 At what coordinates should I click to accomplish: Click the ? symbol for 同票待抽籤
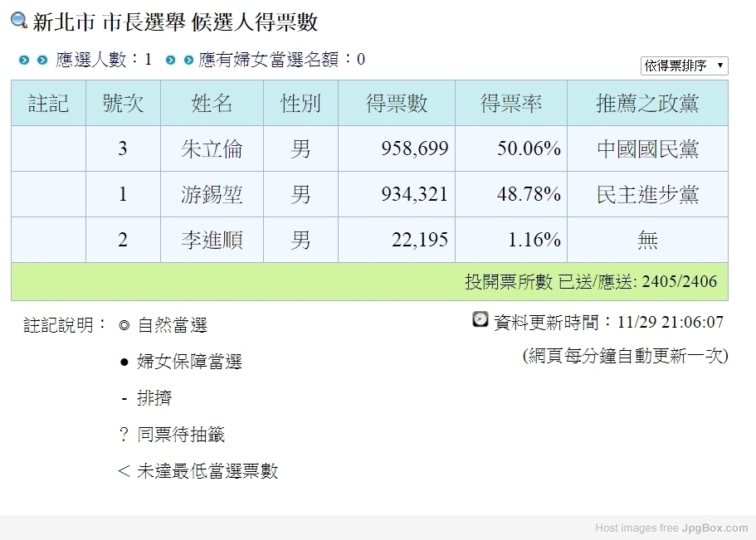click(x=124, y=435)
